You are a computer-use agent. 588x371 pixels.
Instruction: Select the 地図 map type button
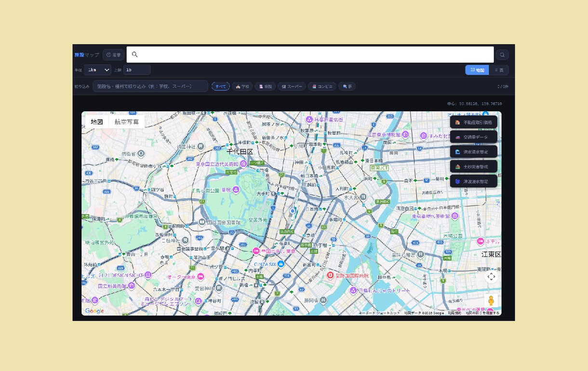pyautogui.click(x=97, y=122)
